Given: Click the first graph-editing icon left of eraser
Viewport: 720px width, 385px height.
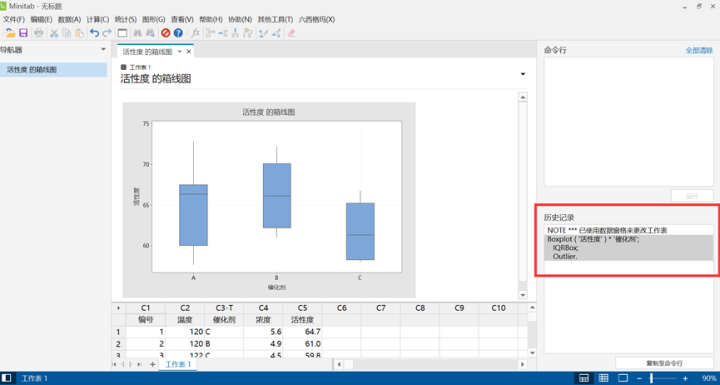Looking at the screenshot, I should pos(263,33).
